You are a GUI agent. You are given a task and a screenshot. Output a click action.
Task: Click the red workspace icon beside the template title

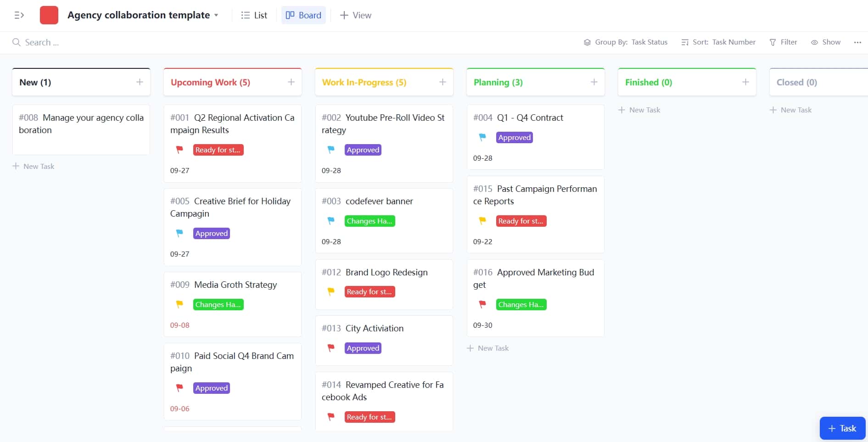coord(49,15)
